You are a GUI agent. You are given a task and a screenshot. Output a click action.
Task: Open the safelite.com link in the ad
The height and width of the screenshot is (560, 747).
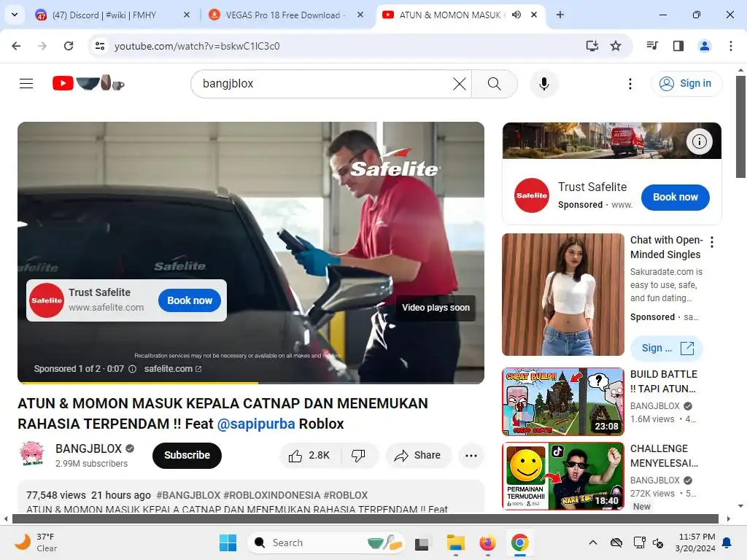(172, 368)
